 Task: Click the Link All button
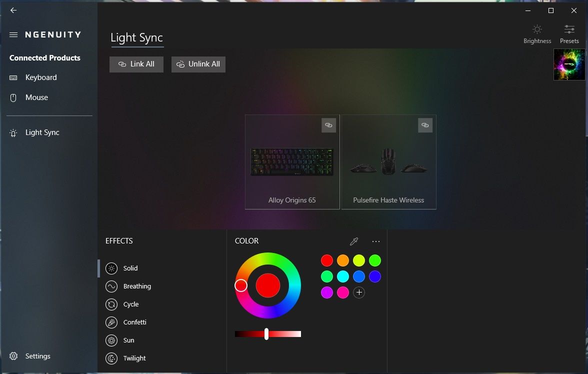pos(136,64)
